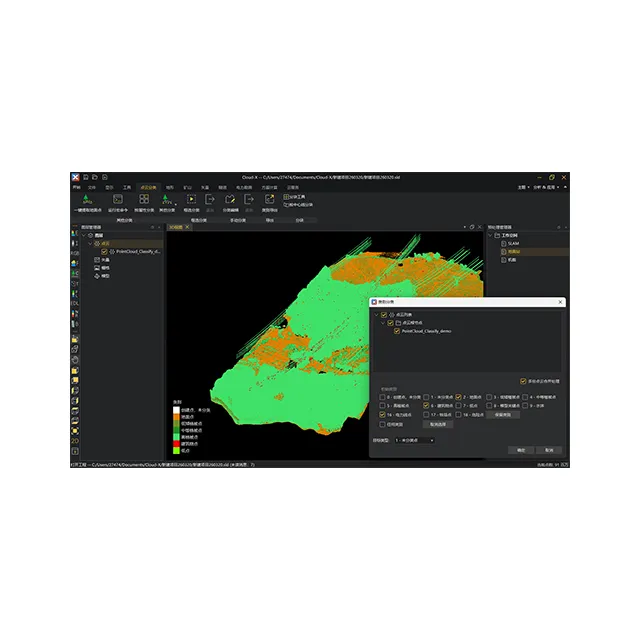Uncheck PointCloud_Classify_demo in dialog tree
Viewport: 640px width, 640px height.
[x=397, y=331]
